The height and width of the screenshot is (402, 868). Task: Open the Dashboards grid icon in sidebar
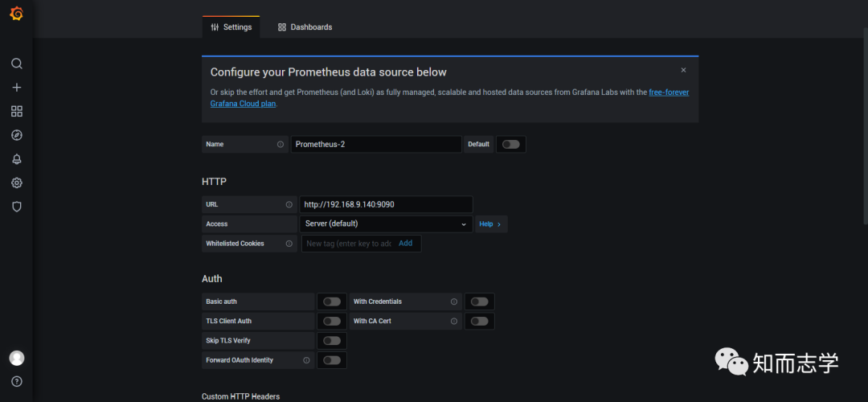coord(16,111)
